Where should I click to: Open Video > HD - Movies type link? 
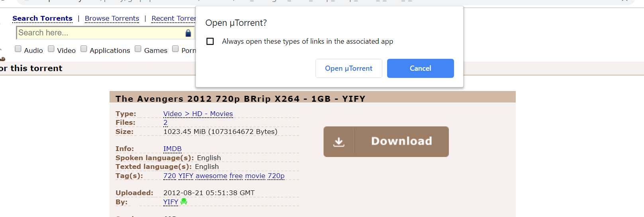198,114
